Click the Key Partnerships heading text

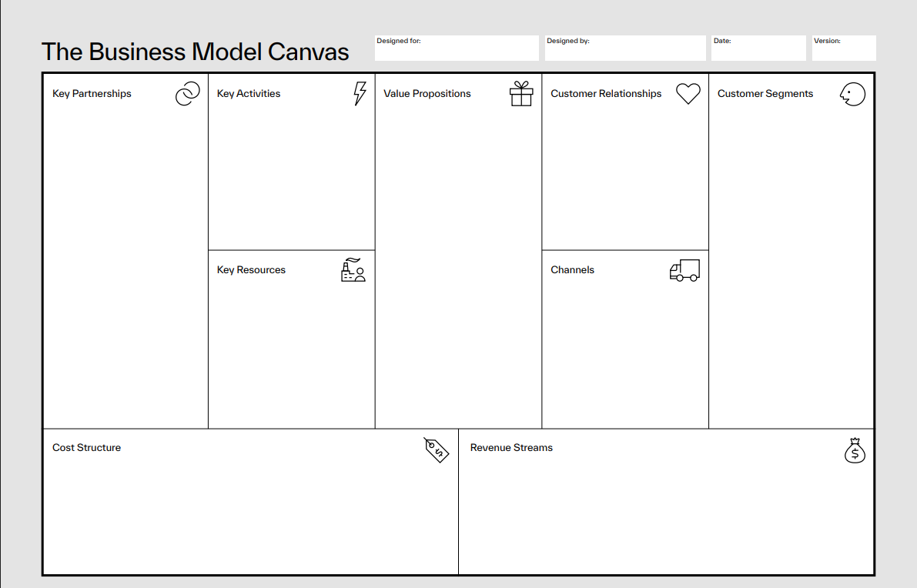(92, 94)
